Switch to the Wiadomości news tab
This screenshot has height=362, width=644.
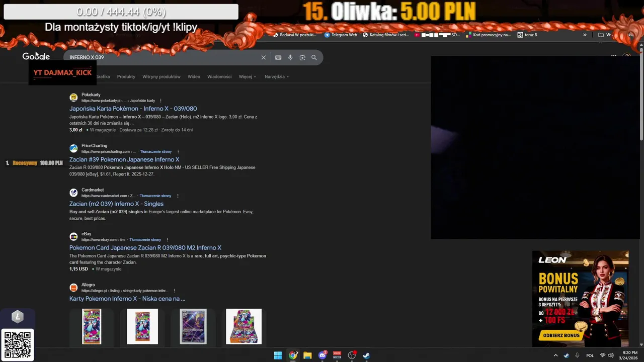coord(219,77)
